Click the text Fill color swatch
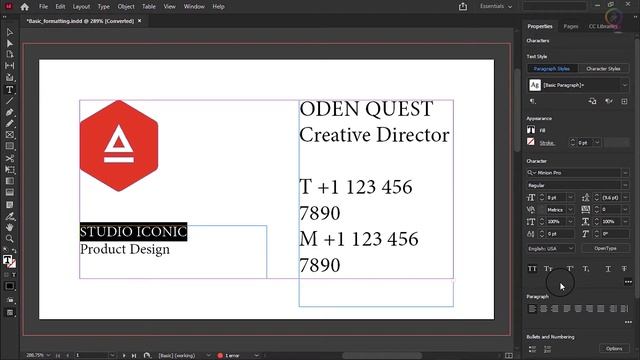Viewport: 640px width, 360px height. (x=531, y=130)
